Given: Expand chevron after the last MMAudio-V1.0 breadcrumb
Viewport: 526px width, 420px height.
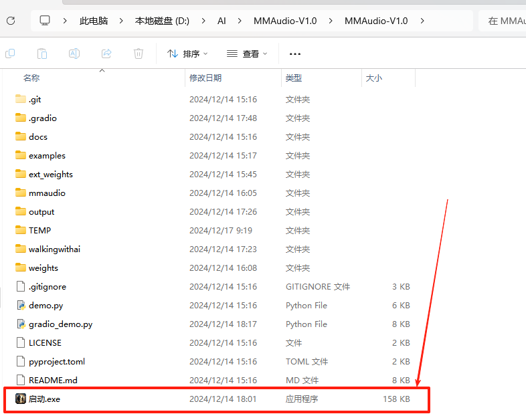Looking at the screenshot, I should tap(422, 21).
